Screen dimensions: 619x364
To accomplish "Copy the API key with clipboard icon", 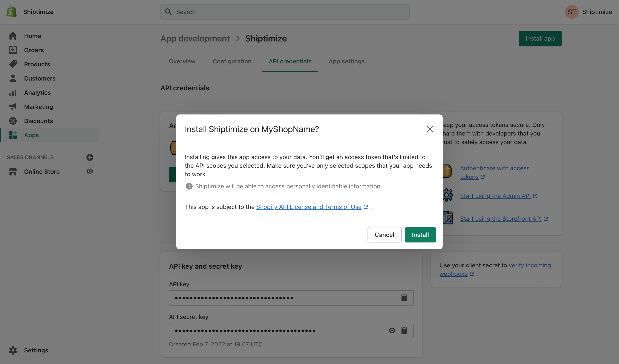I will pyautogui.click(x=404, y=298).
